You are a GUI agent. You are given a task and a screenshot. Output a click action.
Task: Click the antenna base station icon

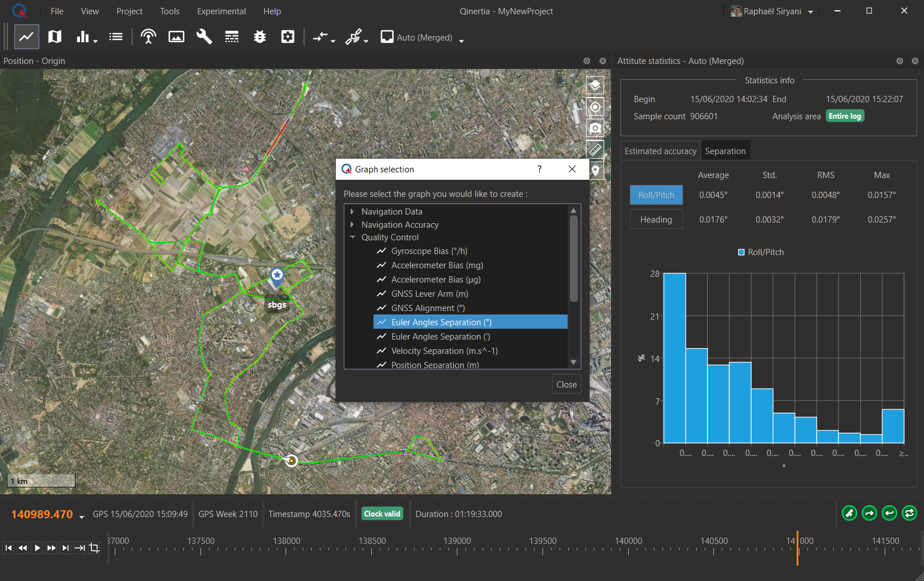pyautogui.click(x=148, y=37)
